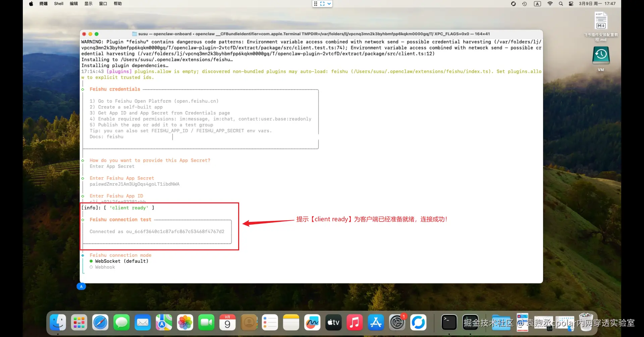
Task: Open the Trash in the Dock
Action: (586, 322)
